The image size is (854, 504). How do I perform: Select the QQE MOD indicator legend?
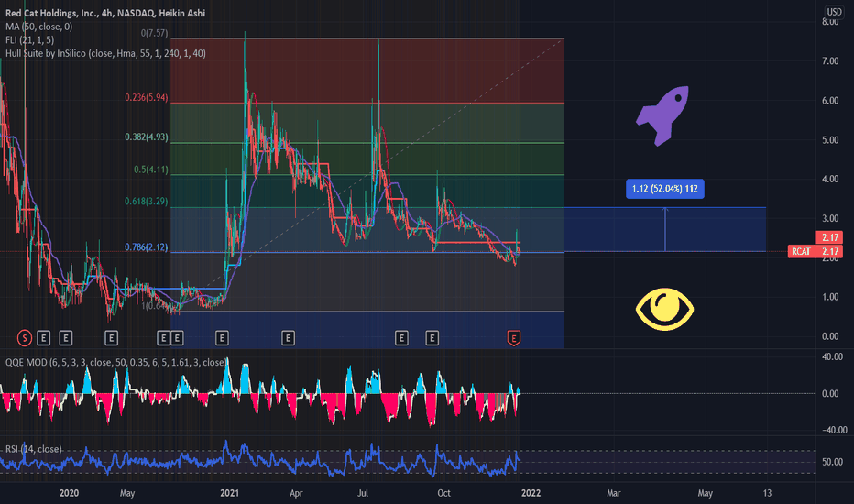(x=115, y=362)
